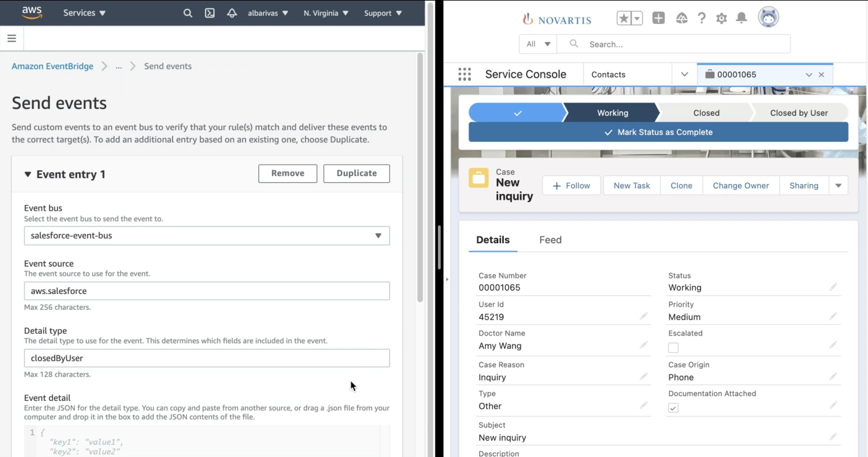Click the yellow Case record icon
Viewport: 868px width, 457px height.
[478, 178]
